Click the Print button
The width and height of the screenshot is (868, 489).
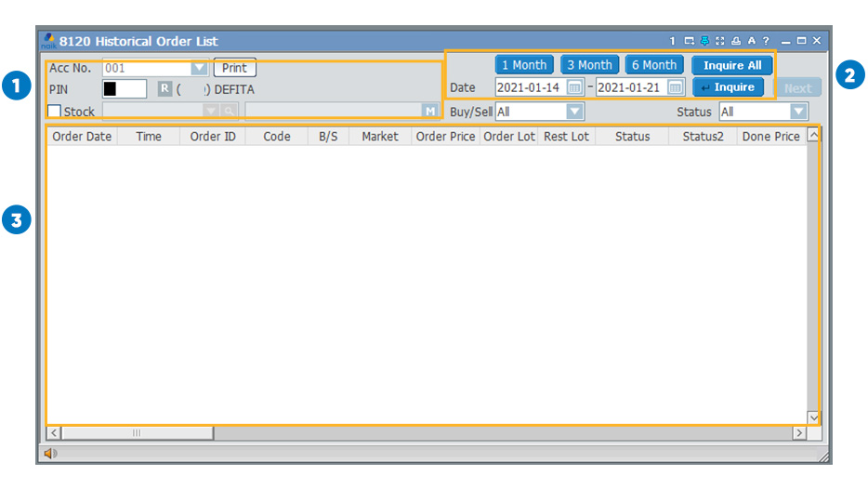click(234, 68)
